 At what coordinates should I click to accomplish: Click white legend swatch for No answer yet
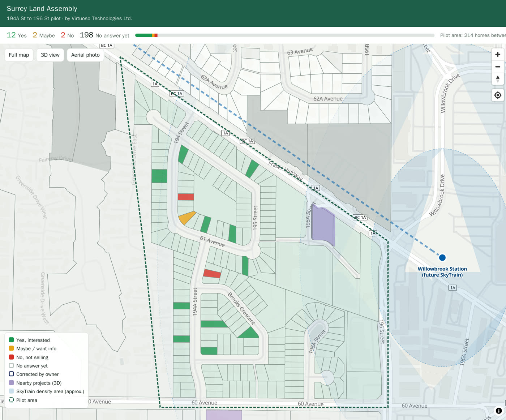pyautogui.click(x=11, y=365)
